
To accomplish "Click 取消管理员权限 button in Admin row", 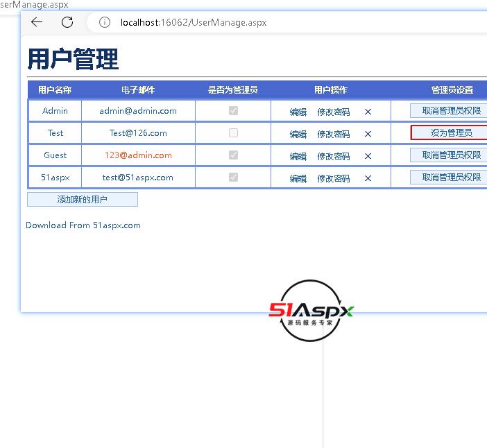I will pos(448,110).
